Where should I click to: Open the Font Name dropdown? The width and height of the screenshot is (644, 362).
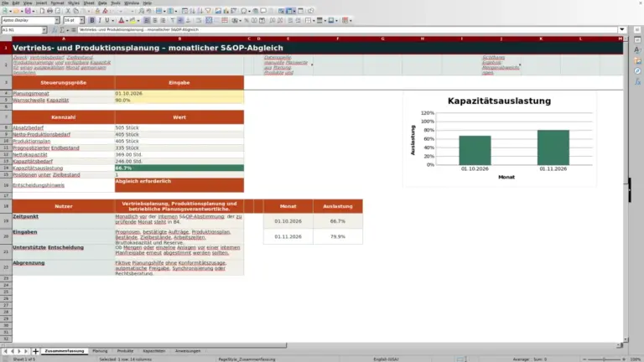57,20
